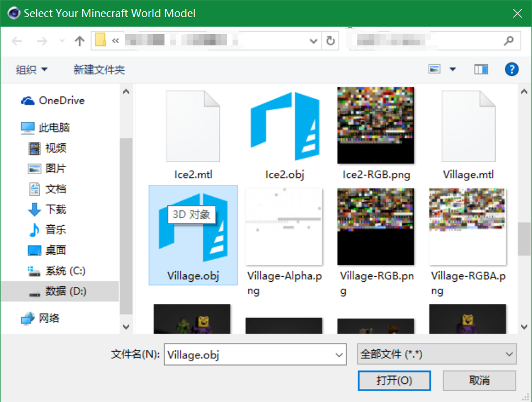Select the Village.obj 3D object icon

tap(193, 227)
